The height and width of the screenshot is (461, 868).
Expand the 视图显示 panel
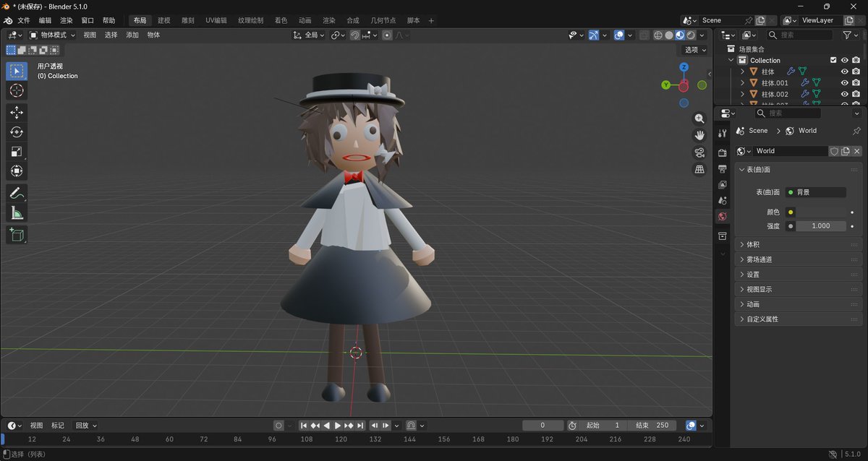tap(799, 289)
